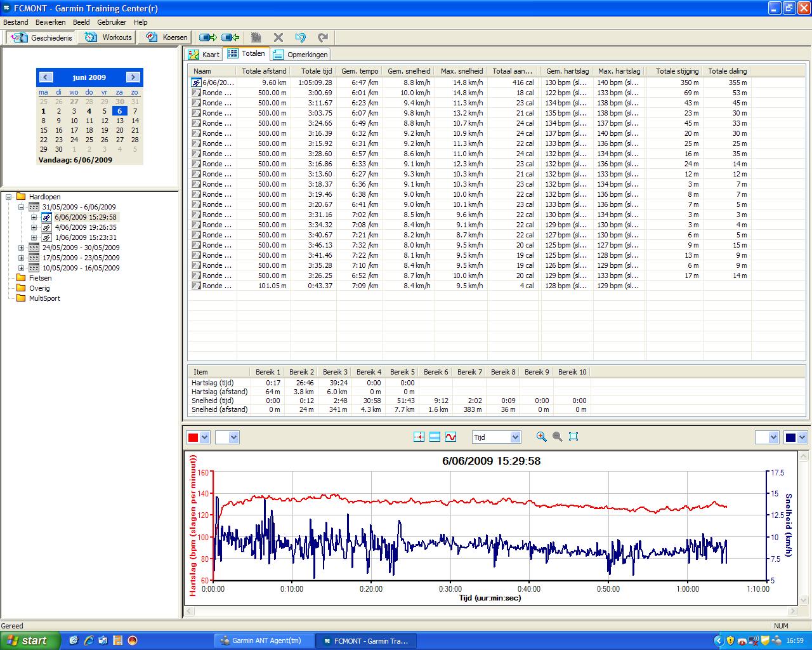The image size is (812, 650).
Task: Click the lap icon of the 3:00.69 row
Action: click(196, 93)
